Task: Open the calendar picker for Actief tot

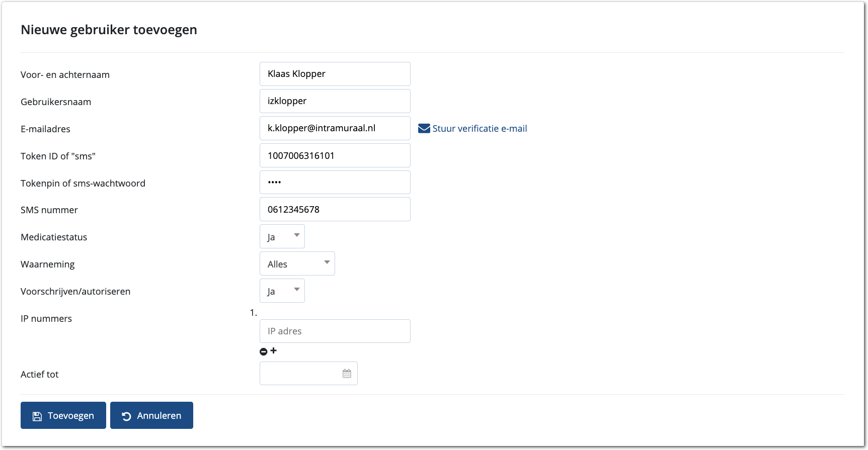Action: [x=347, y=374]
